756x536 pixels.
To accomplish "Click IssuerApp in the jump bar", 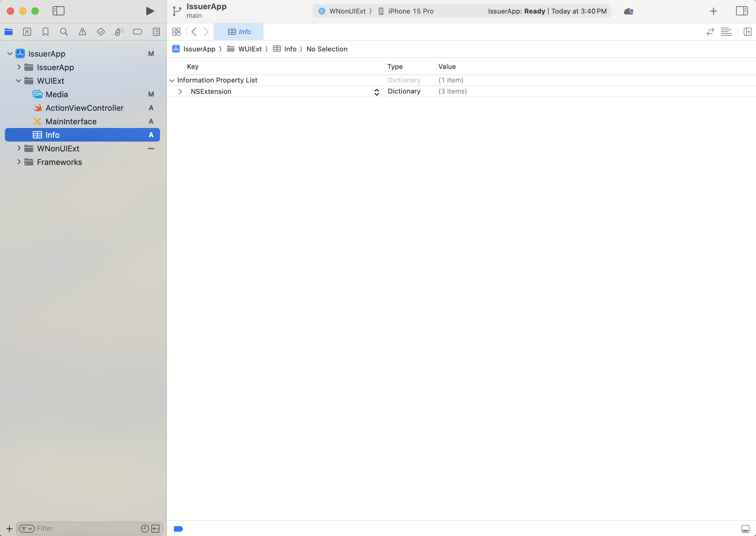I will click(194, 49).
